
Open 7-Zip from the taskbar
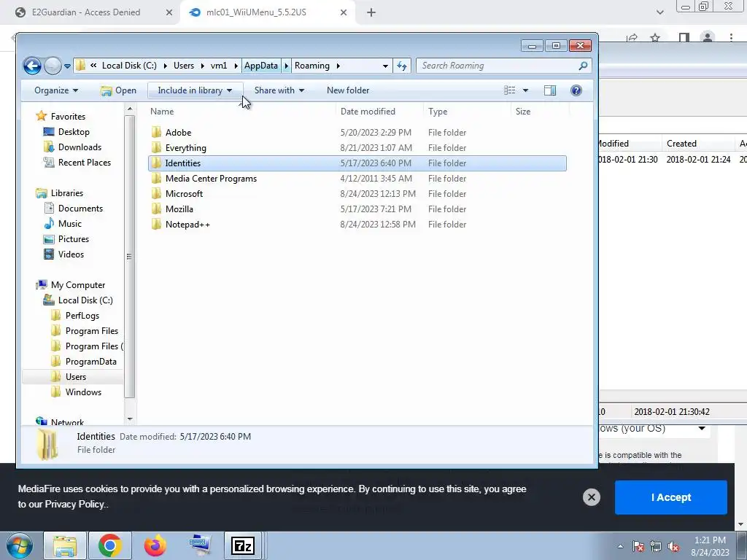click(242, 545)
